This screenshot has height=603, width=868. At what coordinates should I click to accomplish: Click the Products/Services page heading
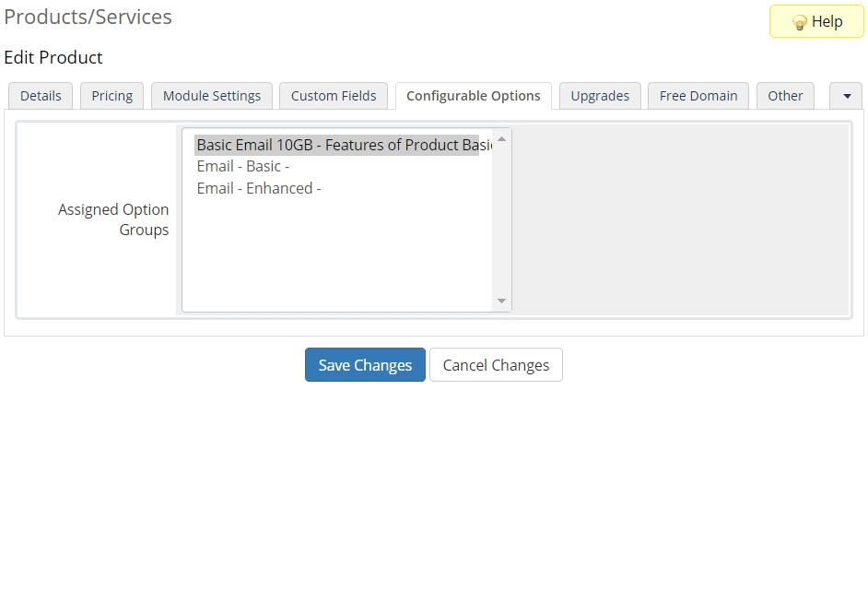click(x=88, y=17)
